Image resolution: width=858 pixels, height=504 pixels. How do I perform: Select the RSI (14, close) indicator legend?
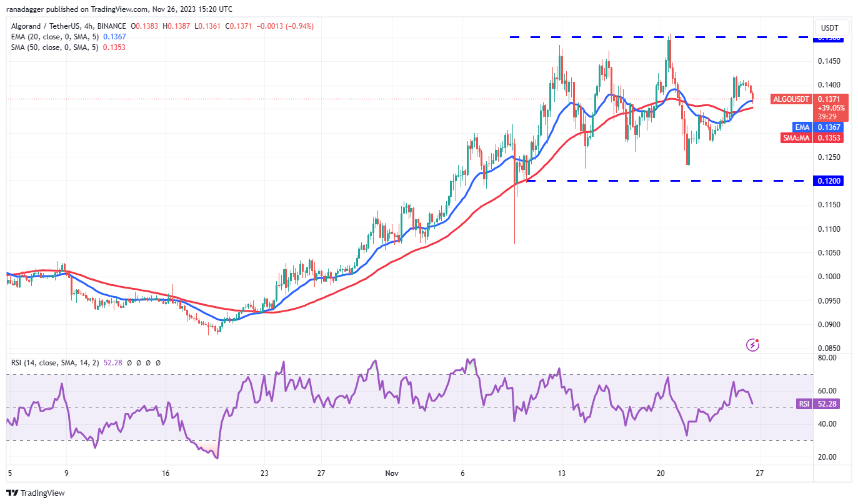[x=53, y=362]
